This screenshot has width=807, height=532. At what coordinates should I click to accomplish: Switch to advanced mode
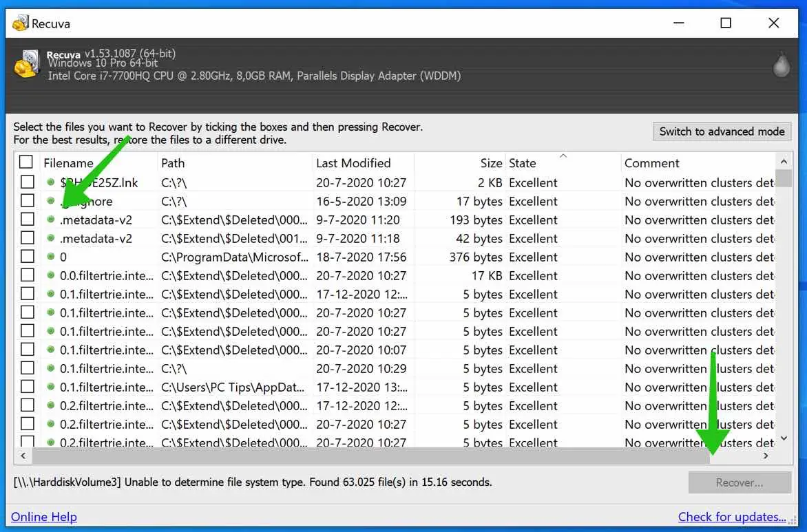click(x=722, y=131)
